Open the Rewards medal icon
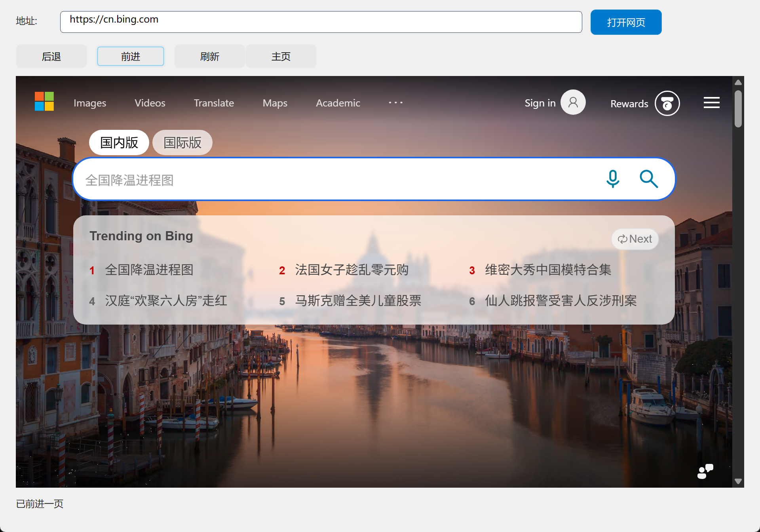Viewport: 760px width, 532px height. pos(667,104)
